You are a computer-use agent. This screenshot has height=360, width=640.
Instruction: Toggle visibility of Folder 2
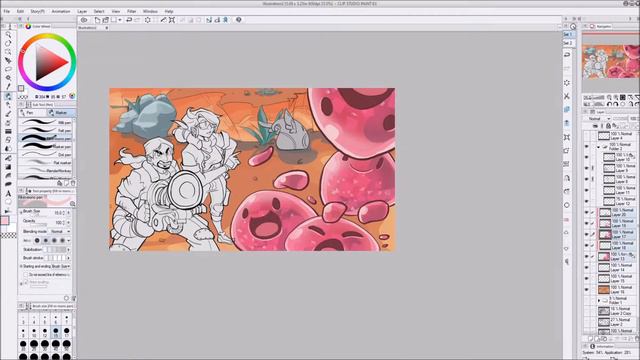click(x=587, y=147)
